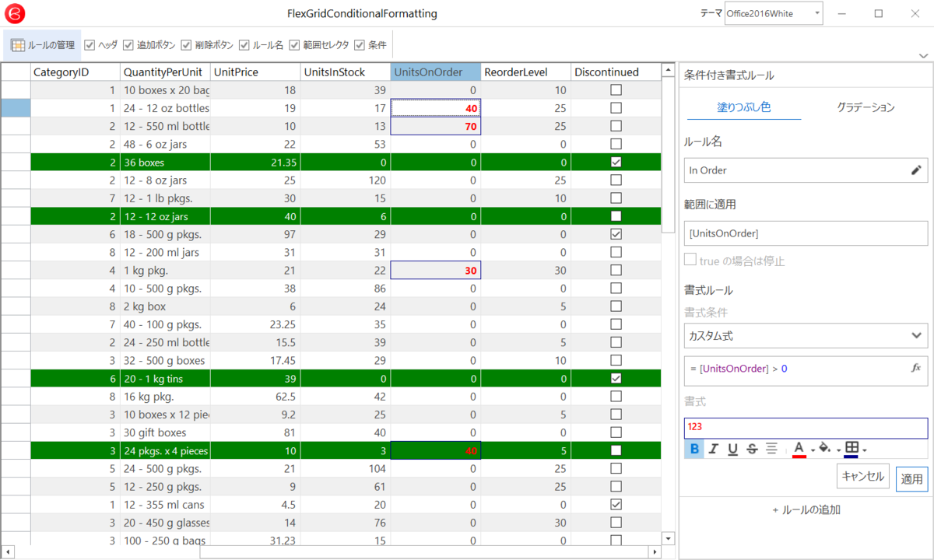Check Discontinued box for 12 - 355 ml cans row
This screenshot has height=560, width=934.
(616, 504)
